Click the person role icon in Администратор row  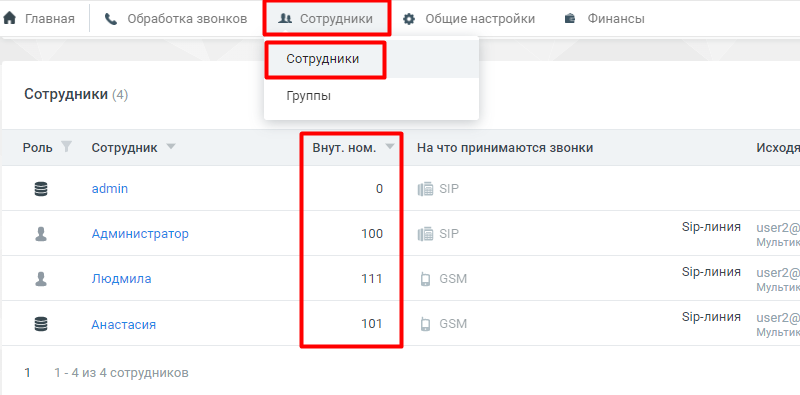click(41, 234)
